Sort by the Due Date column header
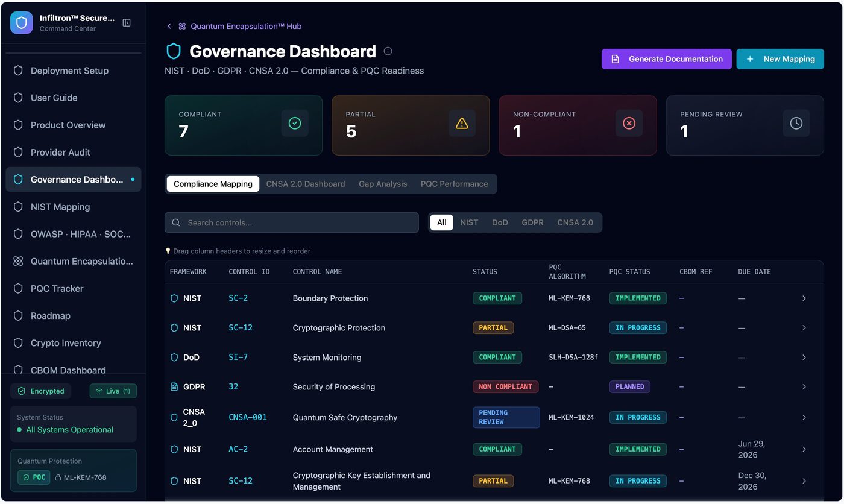This screenshot has width=844, height=504. coord(754,272)
